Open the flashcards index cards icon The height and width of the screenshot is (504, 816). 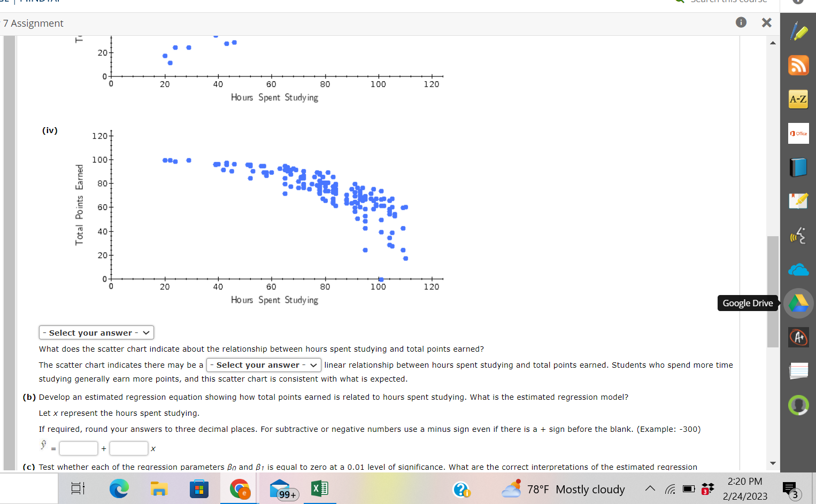coord(798,371)
